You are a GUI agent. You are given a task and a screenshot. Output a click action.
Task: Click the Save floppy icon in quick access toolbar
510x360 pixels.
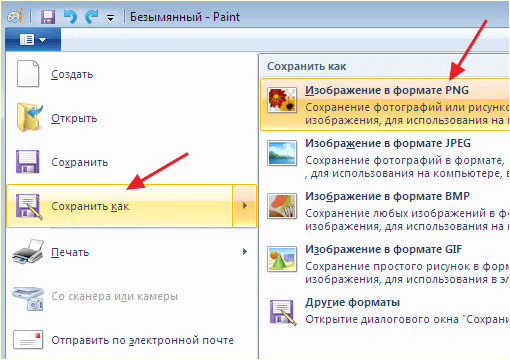48,17
